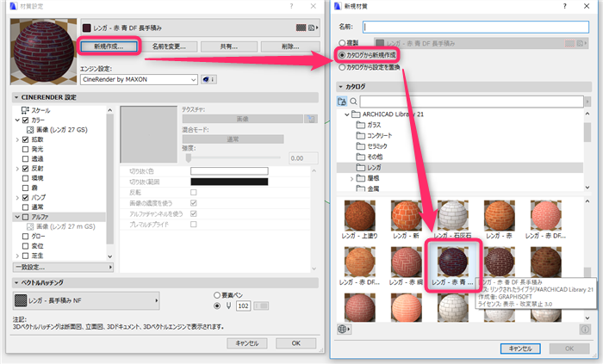Select the ガラス folder in catalog tree
Screen dimensions: 603x364
click(369, 125)
